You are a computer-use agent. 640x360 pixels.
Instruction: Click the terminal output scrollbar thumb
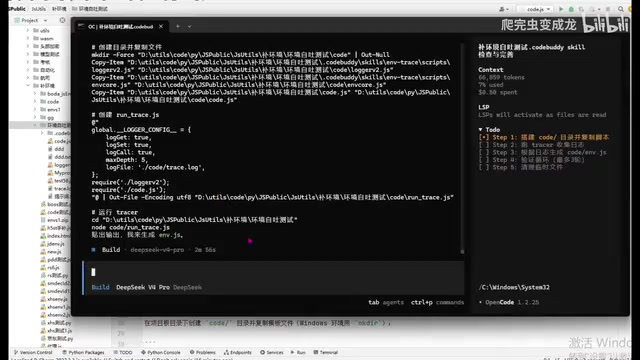tap(462, 251)
